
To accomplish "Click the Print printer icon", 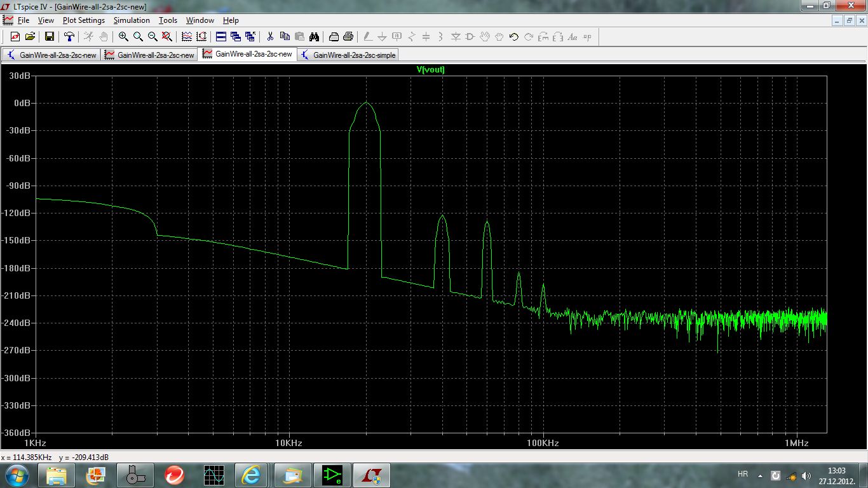I will (348, 37).
